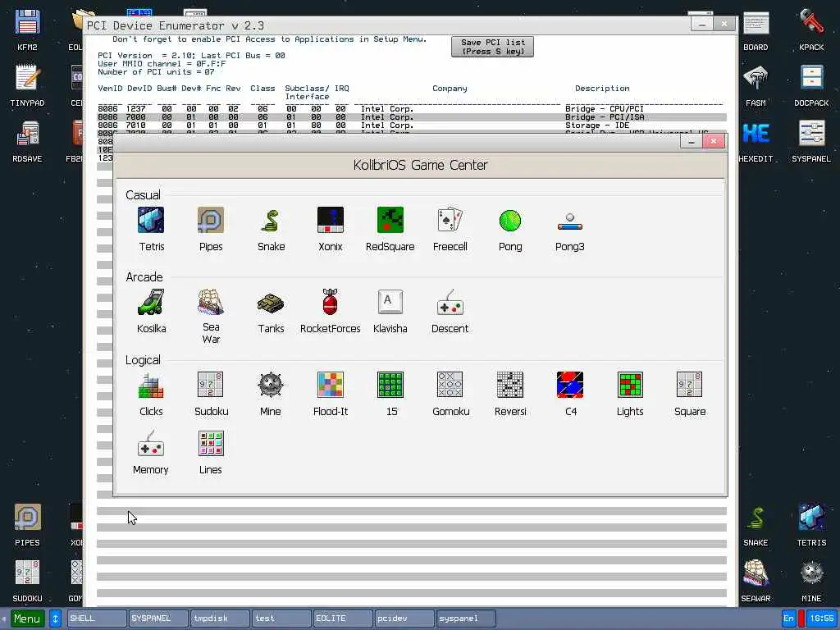Open SYSPANEL desktop icon
The width and height of the screenshot is (840, 630).
(811, 141)
